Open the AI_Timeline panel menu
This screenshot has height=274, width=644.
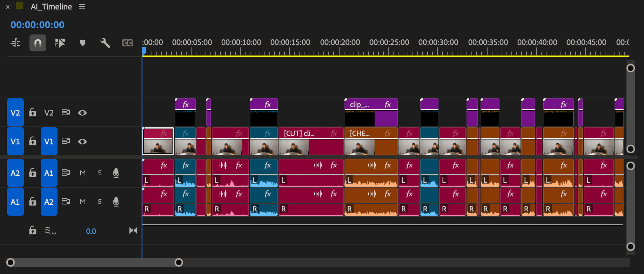[82, 7]
